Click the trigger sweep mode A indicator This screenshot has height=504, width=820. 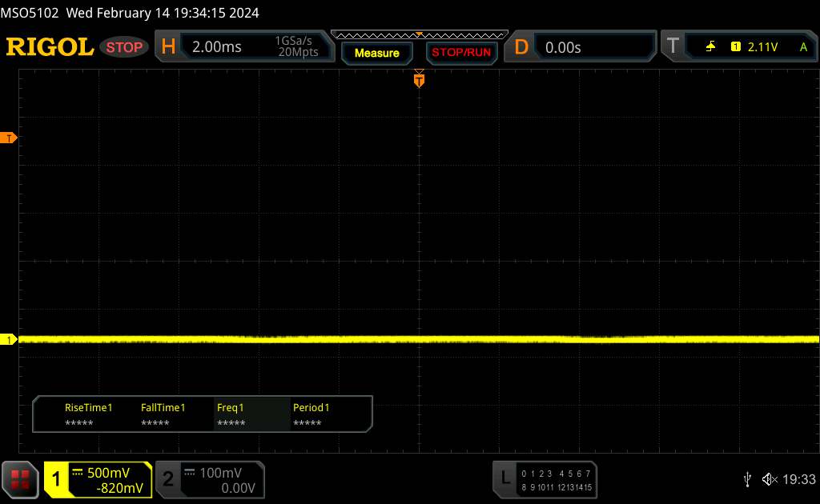point(803,47)
